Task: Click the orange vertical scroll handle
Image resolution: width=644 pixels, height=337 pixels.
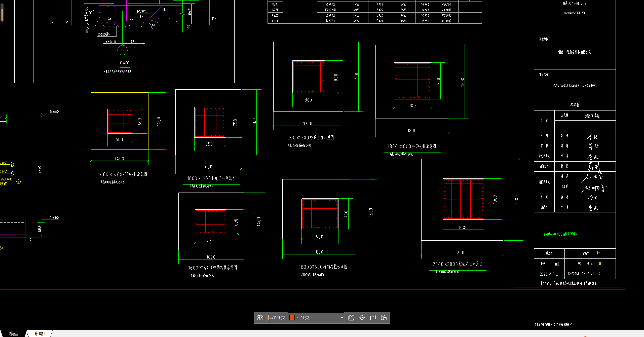Action: [x=2, y=15]
